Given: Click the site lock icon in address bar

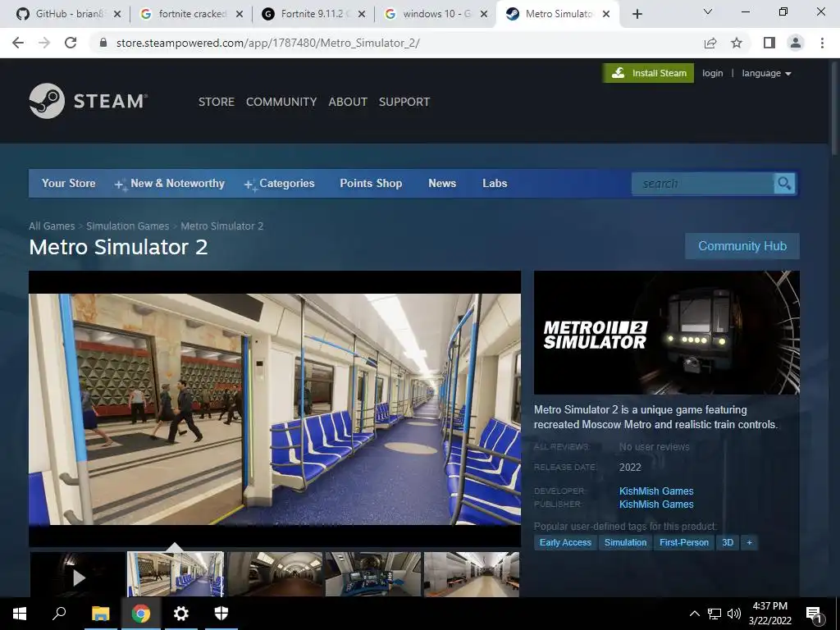Looking at the screenshot, I should click(103, 43).
